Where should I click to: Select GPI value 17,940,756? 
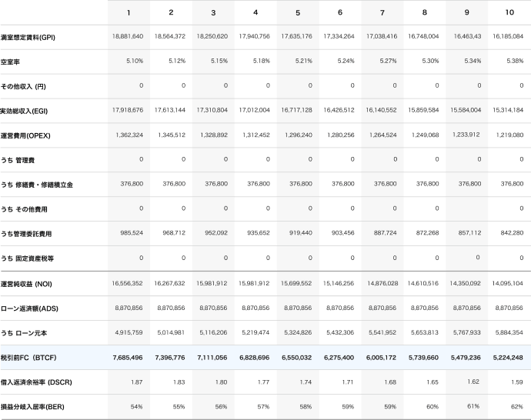pos(254,36)
